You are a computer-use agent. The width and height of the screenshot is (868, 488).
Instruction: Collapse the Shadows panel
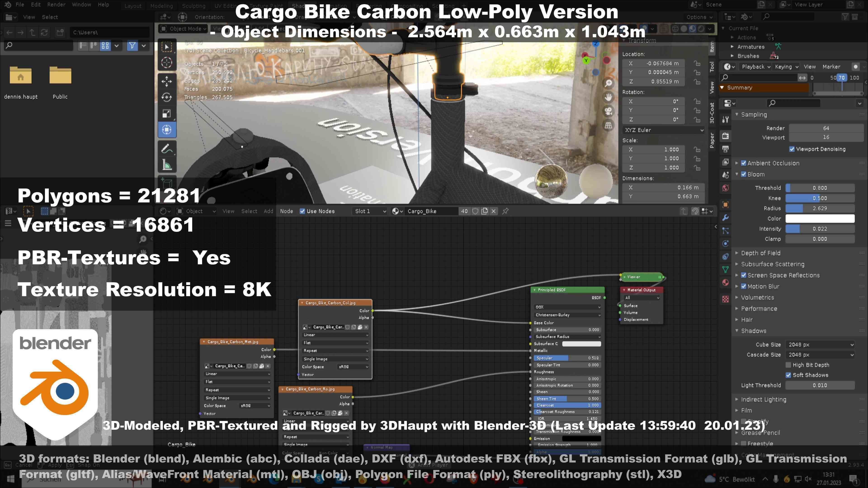pyautogui.click(x=737, y=331)
